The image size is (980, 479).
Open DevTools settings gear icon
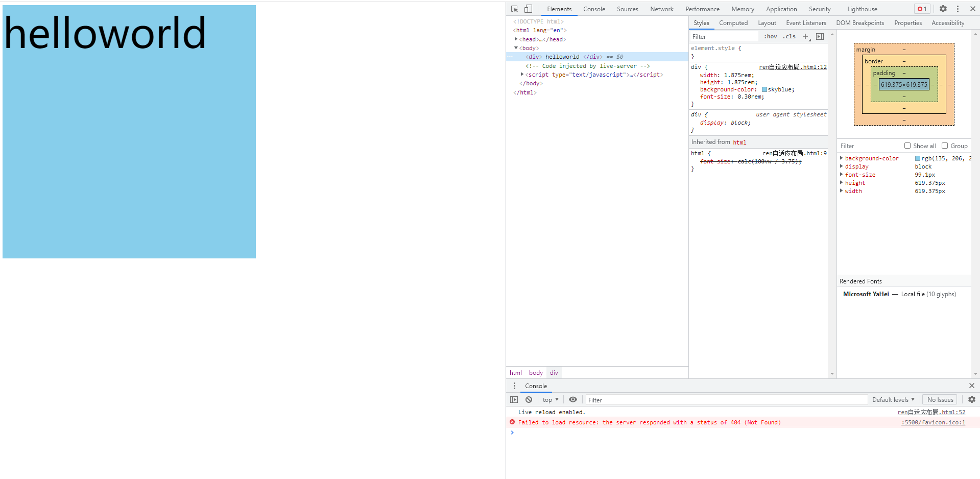tap(943, 9)
